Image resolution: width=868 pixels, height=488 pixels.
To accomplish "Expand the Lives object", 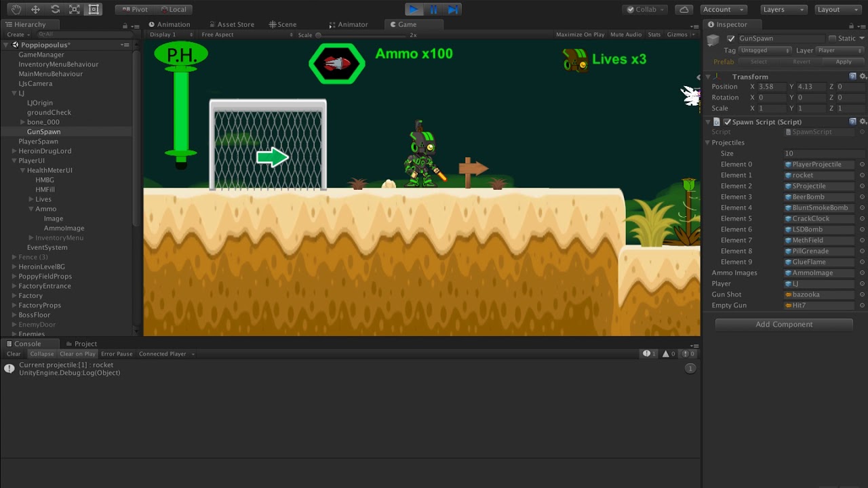I will click(x=31, y=199).
